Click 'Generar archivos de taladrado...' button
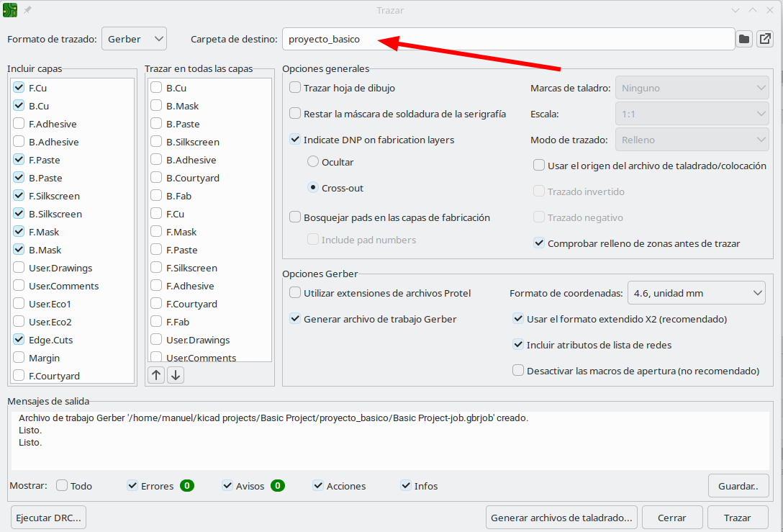The image size is (783, 532). 561,518
